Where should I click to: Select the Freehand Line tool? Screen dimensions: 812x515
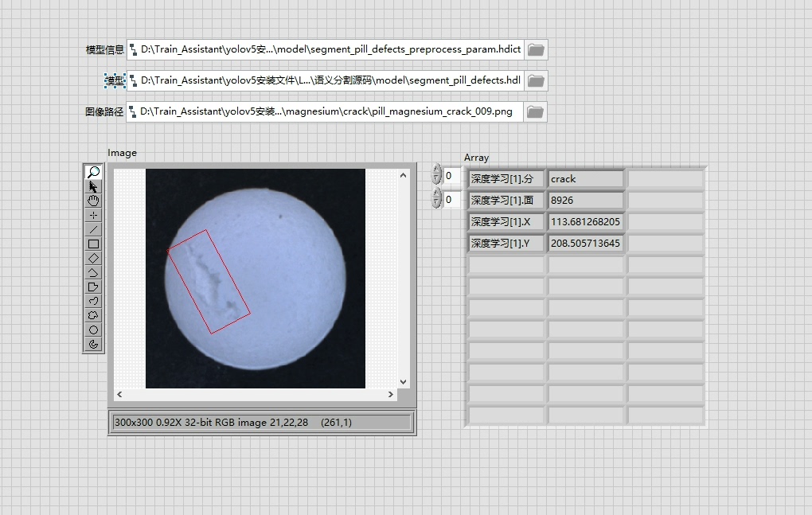click(93, 301)
